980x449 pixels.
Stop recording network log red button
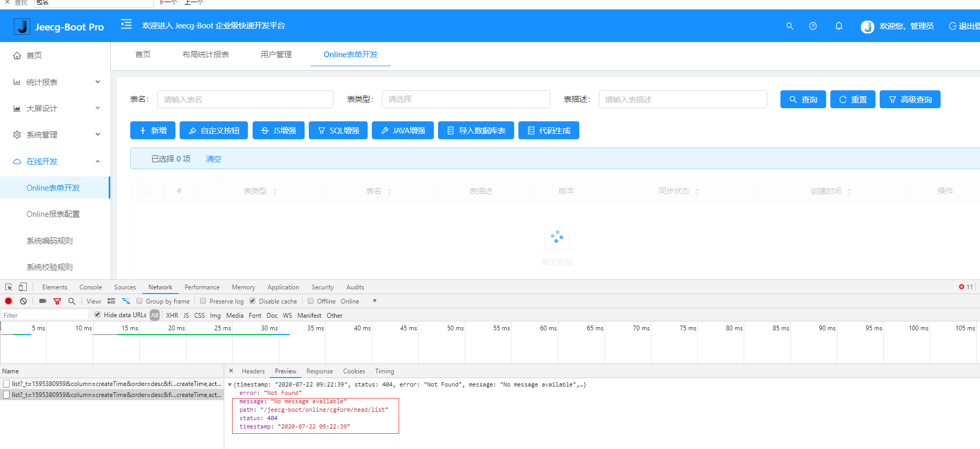8,301
